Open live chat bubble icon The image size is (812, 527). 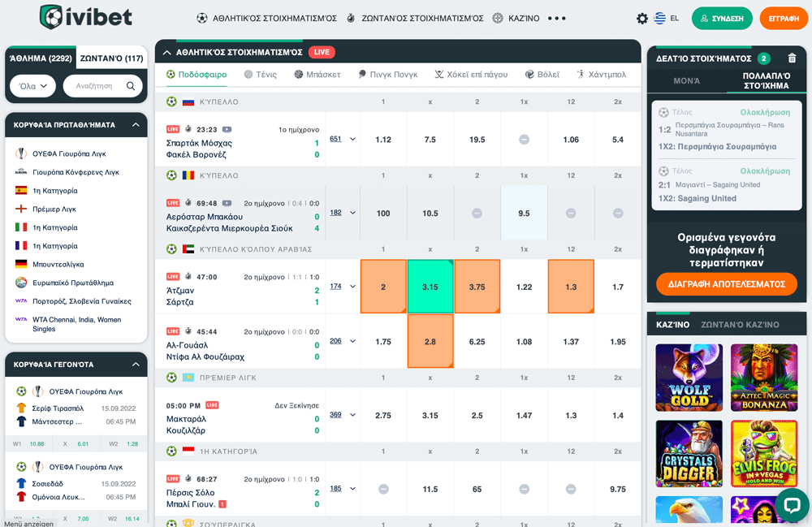pyautogui.click(x=791, y=505)
